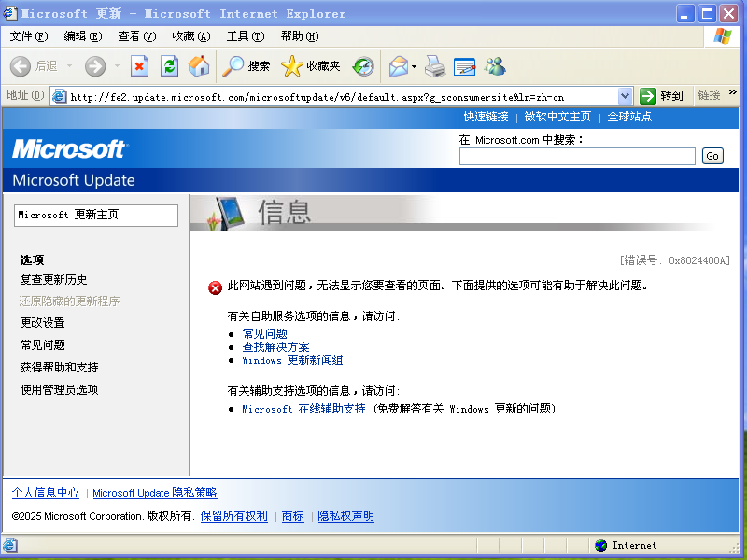Click the Microsoft logo banner

pyautogui.click(x=70, y=149)
